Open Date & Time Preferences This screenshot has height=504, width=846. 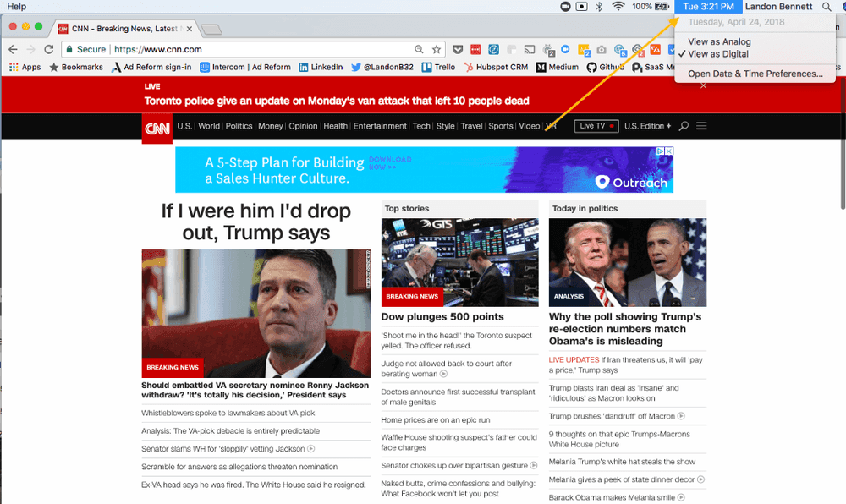[755, 74]
